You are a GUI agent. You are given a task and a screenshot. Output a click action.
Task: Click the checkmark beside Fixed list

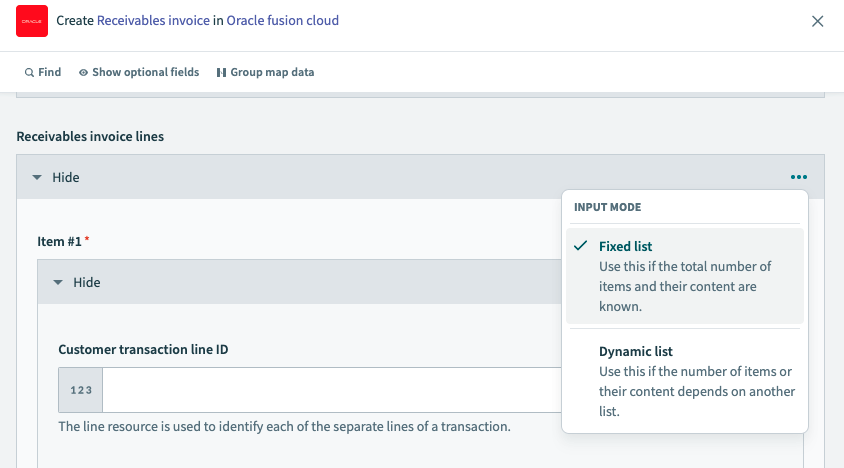coord(581,246)
